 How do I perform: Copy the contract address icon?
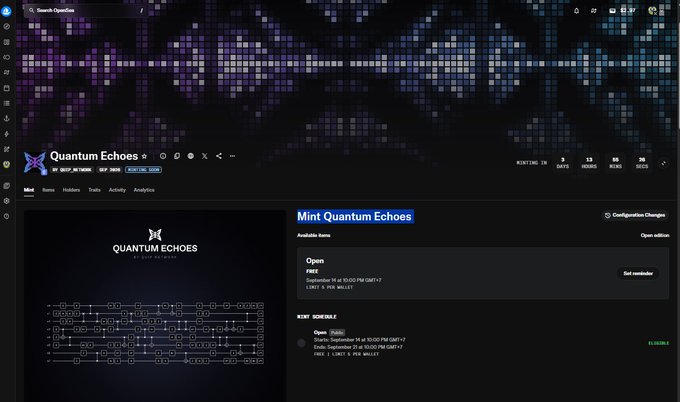(177, 156)
